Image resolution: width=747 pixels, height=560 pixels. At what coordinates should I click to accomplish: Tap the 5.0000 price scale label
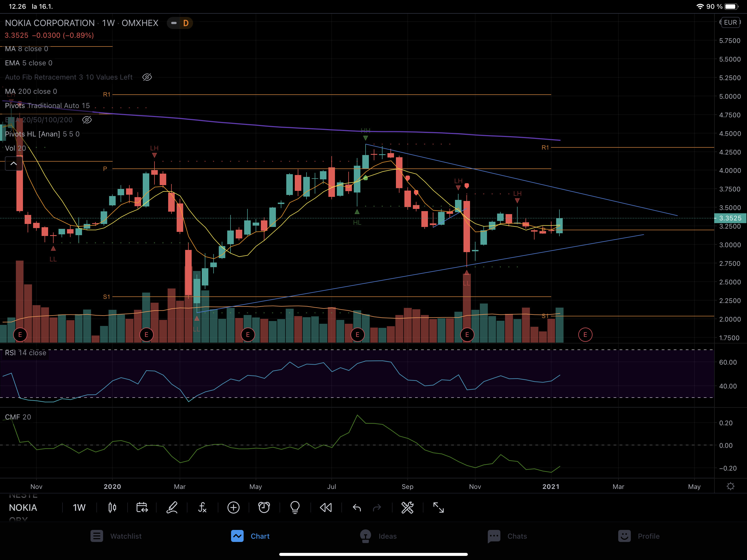tap(730, 96)
